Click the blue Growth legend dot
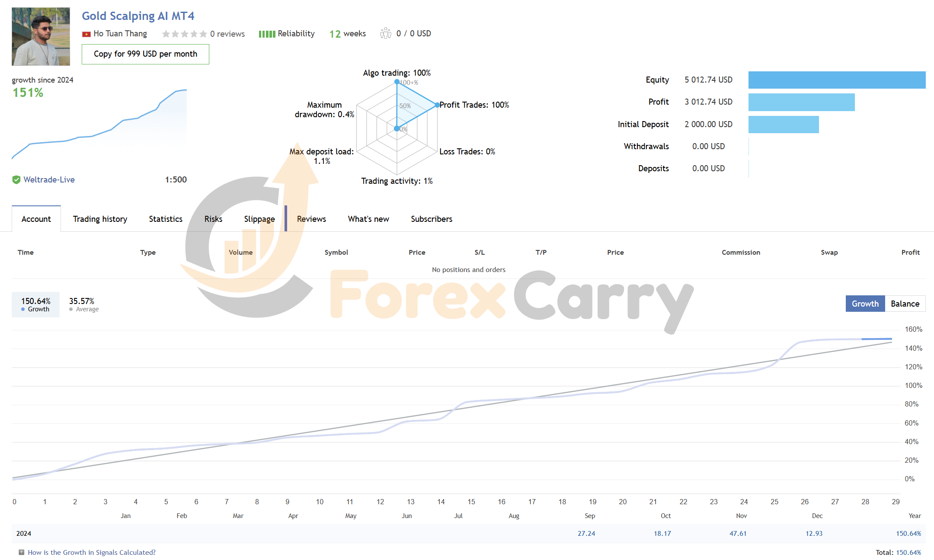This screenshot has height=560, width=934. (x=23, y=310)
